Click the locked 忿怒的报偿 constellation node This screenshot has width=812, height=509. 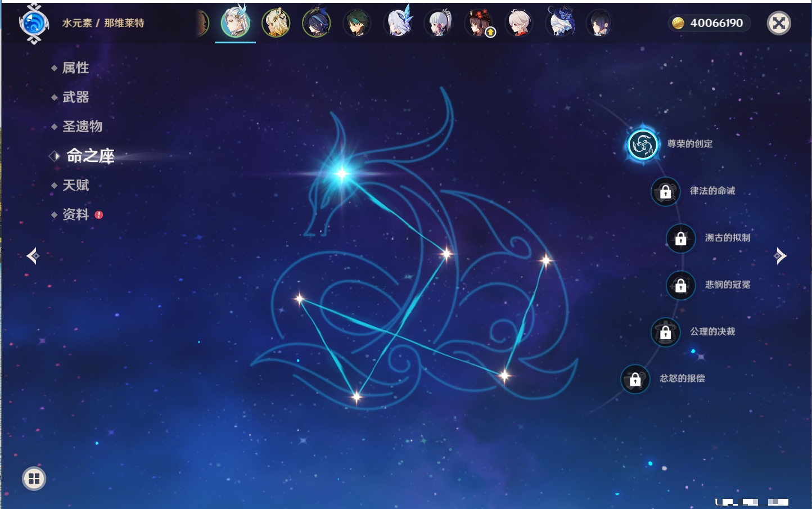(635, 379)
